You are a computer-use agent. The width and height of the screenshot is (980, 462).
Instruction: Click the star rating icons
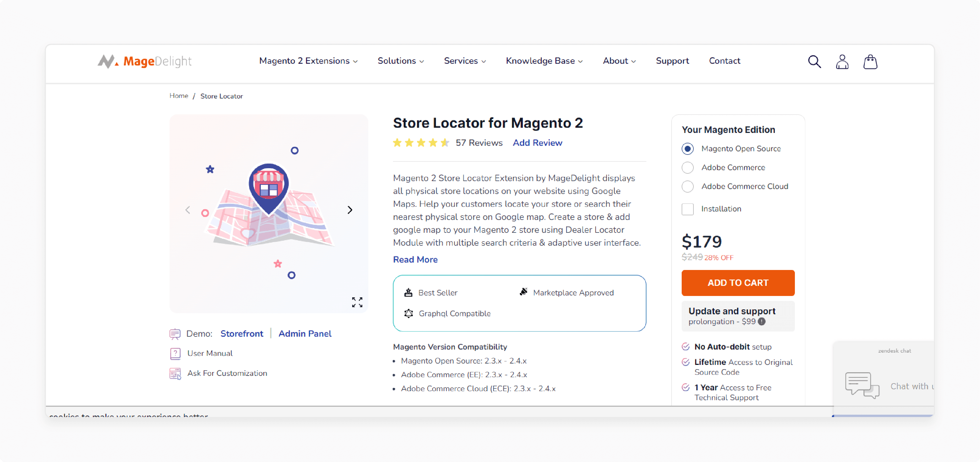(421, 143)
